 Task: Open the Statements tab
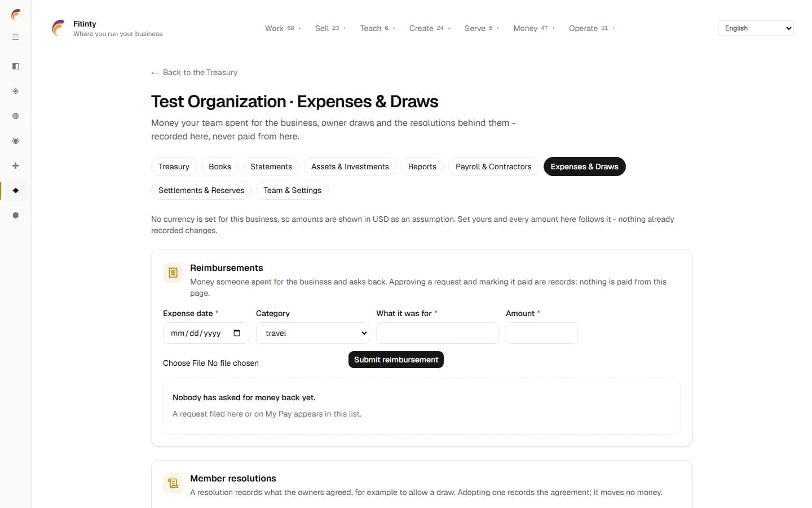pos(271,167)
